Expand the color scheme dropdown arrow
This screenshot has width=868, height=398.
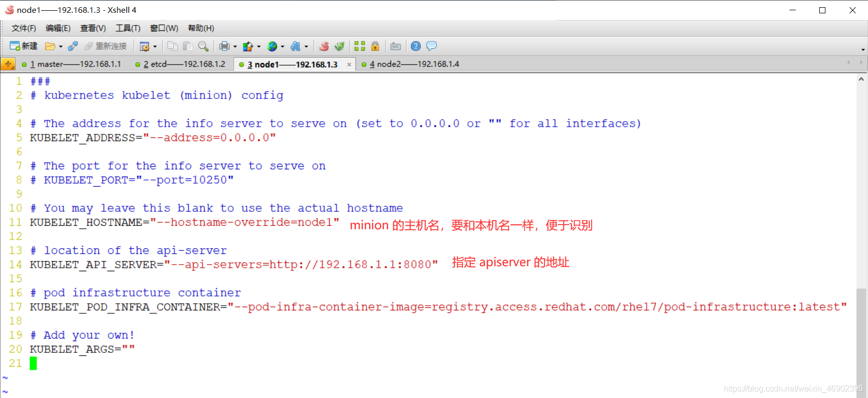coord(258,47)
